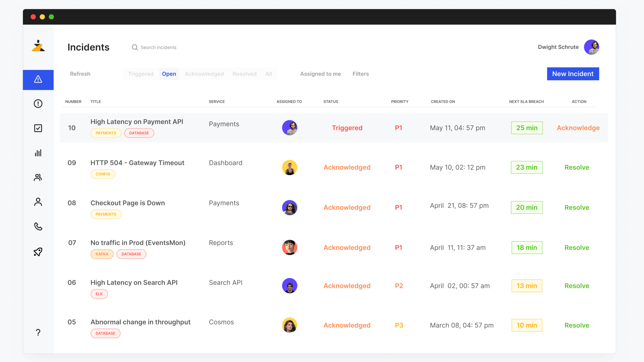This screenshot has height=362, width=644.
Task: Open the Incidents warning triangle sidebar icon
Action: [x=38, y=80]
